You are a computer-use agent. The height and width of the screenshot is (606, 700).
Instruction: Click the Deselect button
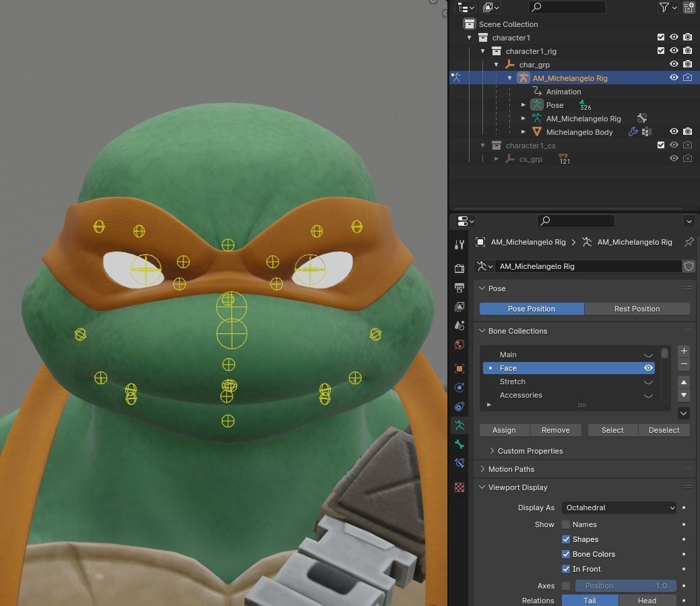pyautogui.click(x=664, y=430)
